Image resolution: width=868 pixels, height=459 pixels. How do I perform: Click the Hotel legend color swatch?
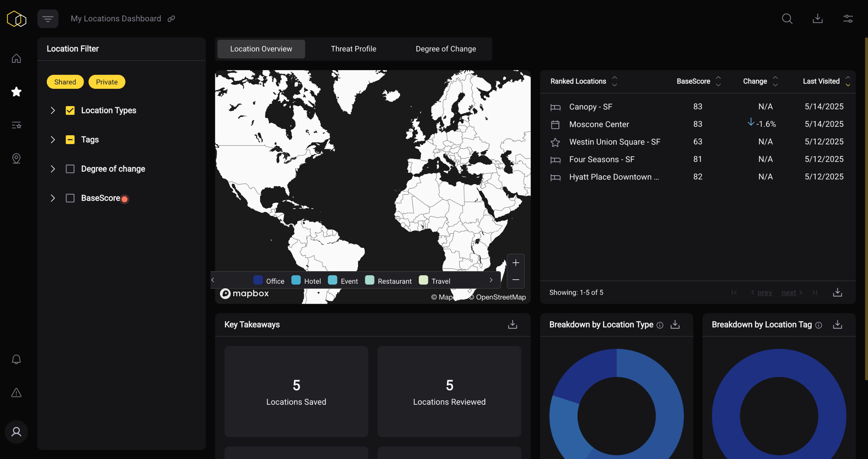pos(296,280)
